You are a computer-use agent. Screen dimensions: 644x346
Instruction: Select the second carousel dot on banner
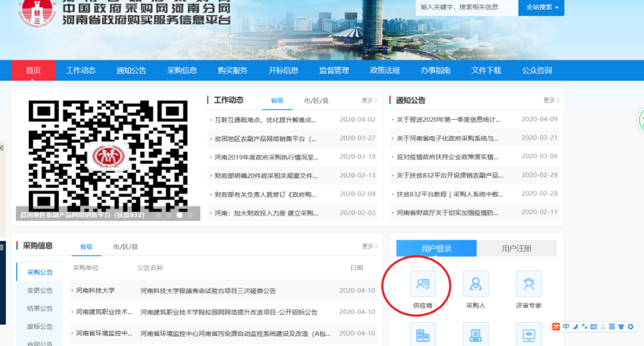coord(169,215)
